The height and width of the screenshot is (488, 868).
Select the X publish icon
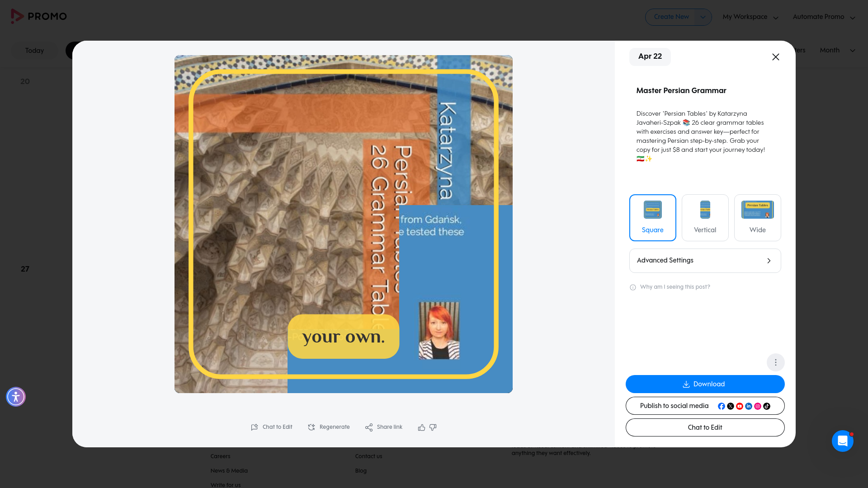tap(731, 406)
